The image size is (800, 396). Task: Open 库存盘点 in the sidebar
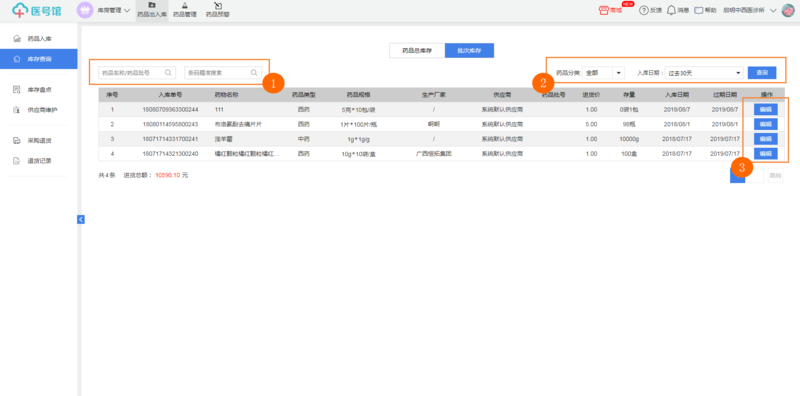[x=39, y=89]
